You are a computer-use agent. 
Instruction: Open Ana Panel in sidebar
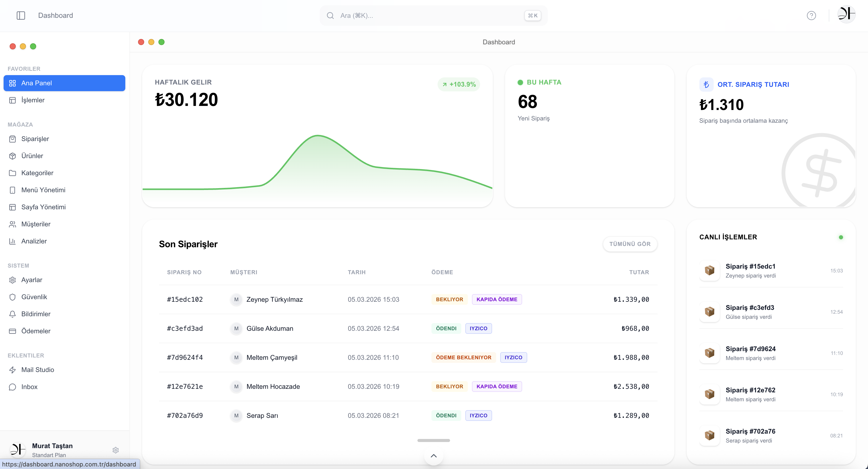[64, 83]
